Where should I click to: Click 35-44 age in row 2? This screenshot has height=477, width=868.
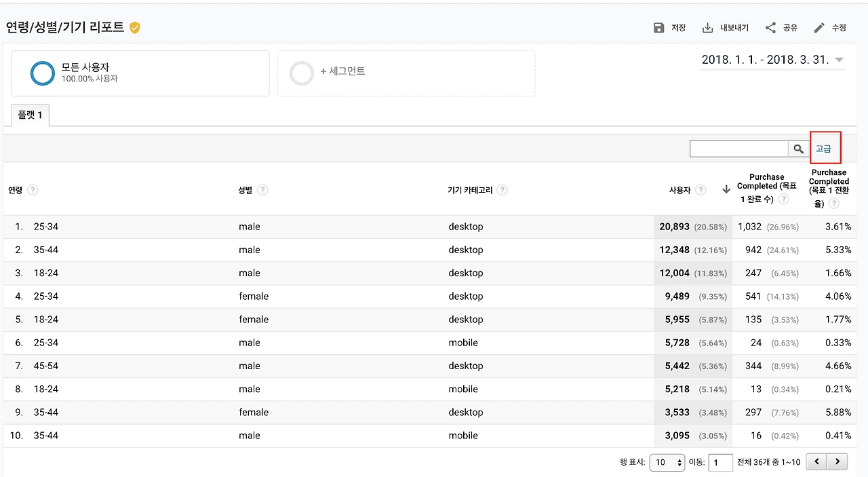[46, 250]
